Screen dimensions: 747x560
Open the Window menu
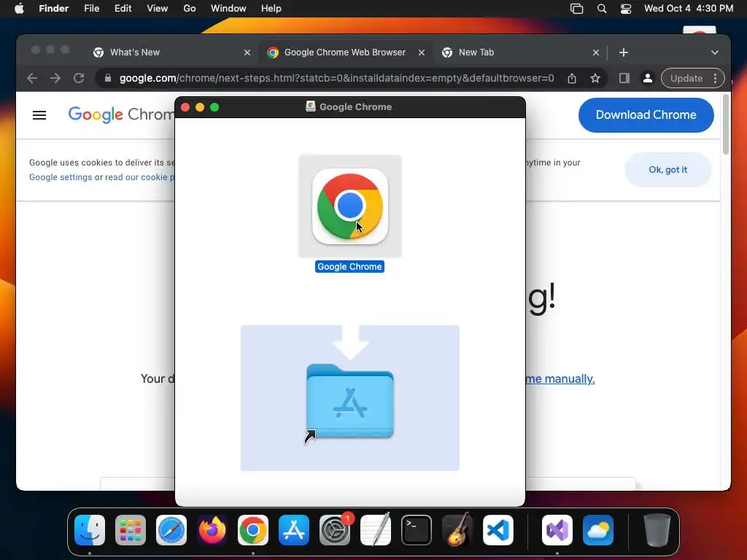228,9
